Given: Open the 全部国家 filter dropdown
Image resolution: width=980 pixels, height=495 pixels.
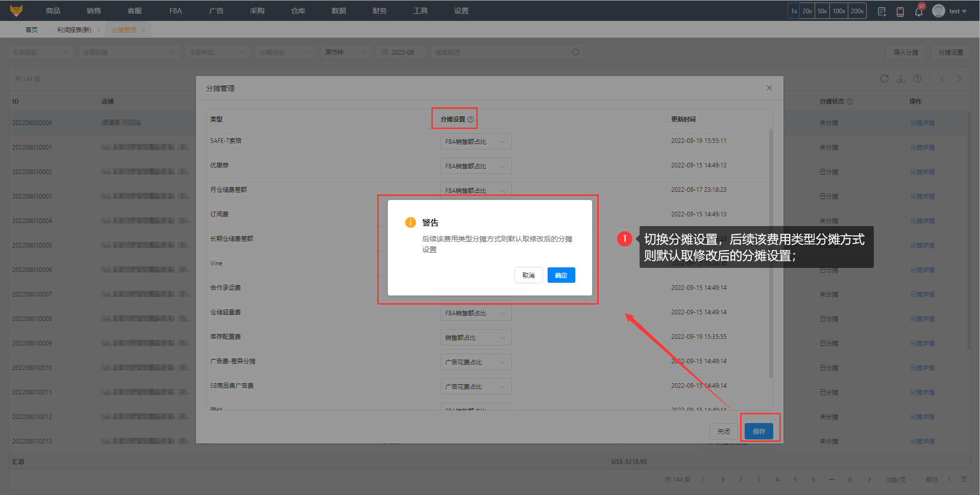Looking at the screenshot, I should [40, 52].
